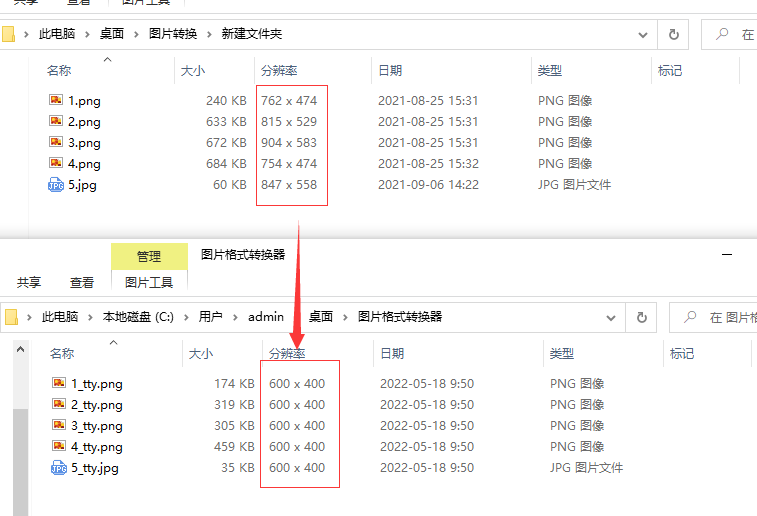Click folder icon in upper address bar

click(x=8, y=34)
